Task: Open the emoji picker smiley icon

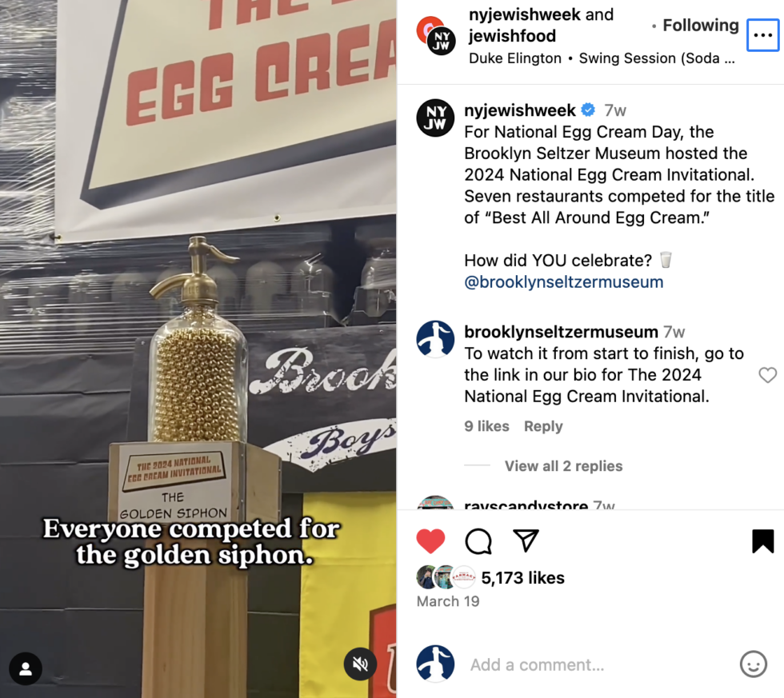Action: click(x=753, y=664)
